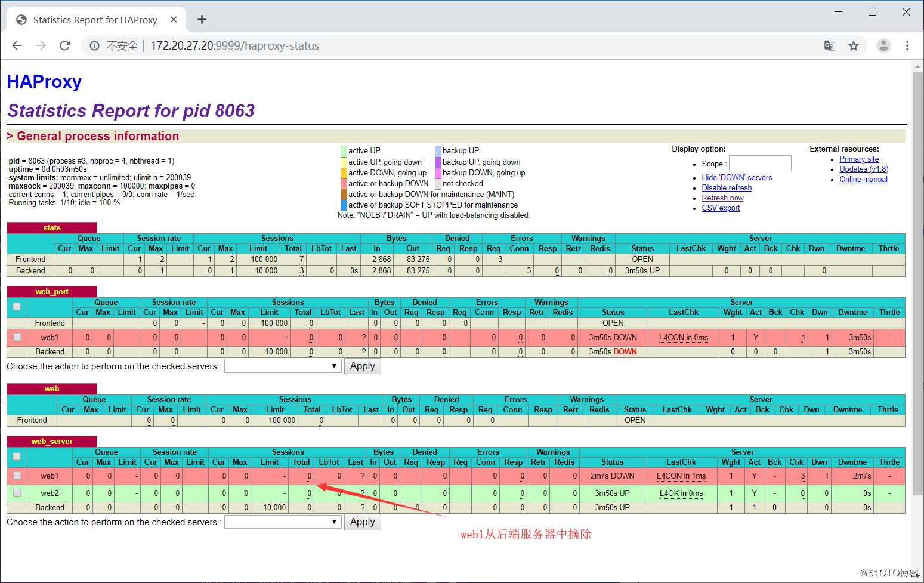This screenshot has height=583, width=924.
Task: Click the active UP legend swatch
Action: [x=344, y=151]
